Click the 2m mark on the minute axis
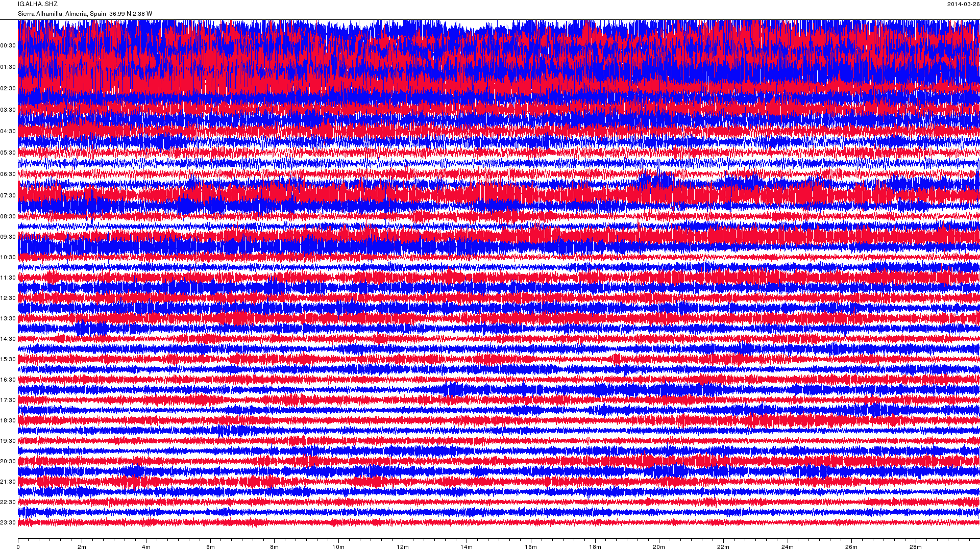This screenshot has height=551, width=980. pyautogui.click(x=82, y=547)
